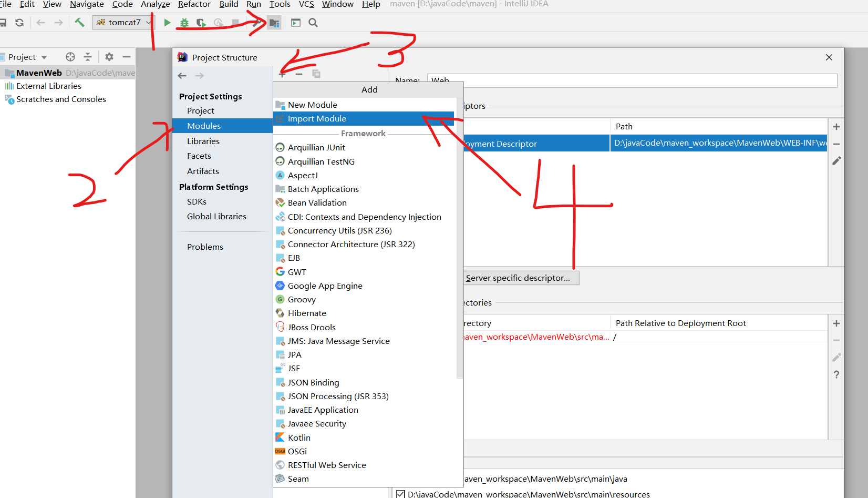868x498 pixels.
Task: Remove the selected deployment descriptor (minus)
Action: pos(836,144)
